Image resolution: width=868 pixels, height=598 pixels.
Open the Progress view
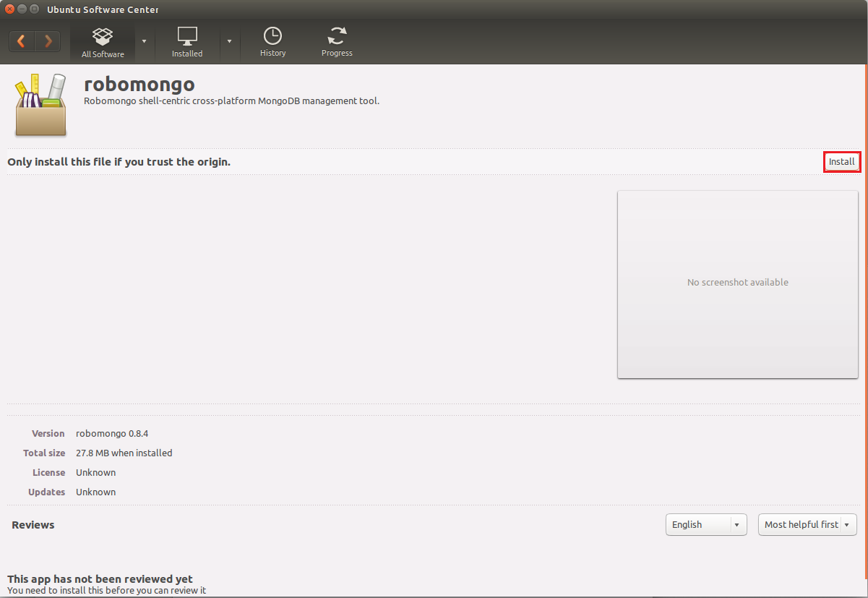coord(337,43)
